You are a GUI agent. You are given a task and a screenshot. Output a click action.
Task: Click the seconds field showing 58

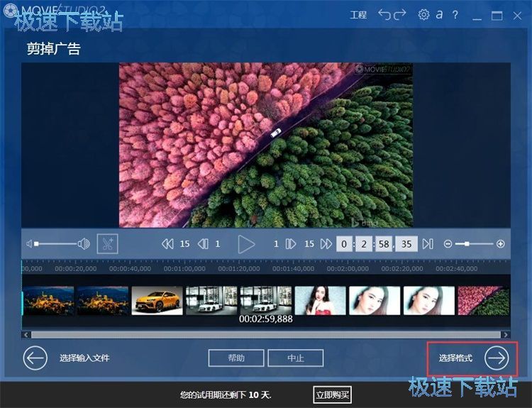point(384,244)
